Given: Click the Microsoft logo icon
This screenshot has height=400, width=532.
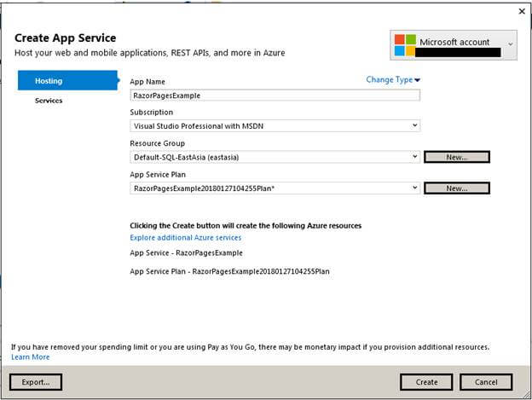Looking at the screenshot, I should click(x=405, y=46).
